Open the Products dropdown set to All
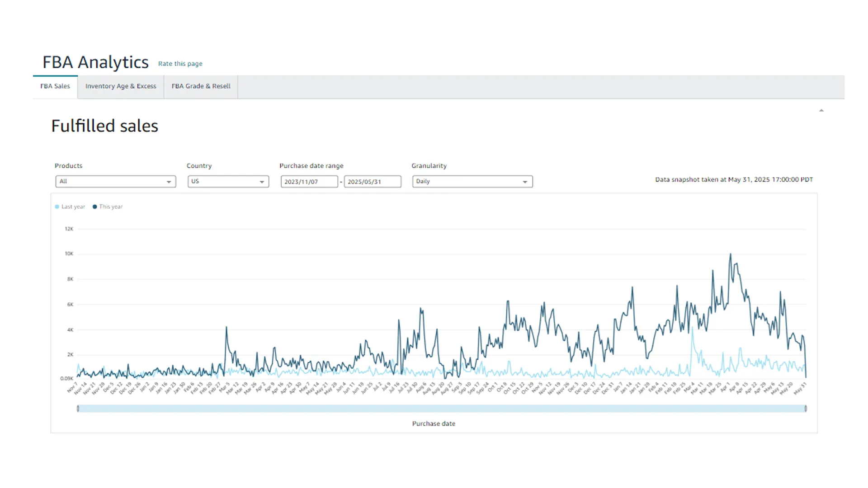Image resolution: width=868 pixels, height=488 pixels. click(x=115, y=182)
